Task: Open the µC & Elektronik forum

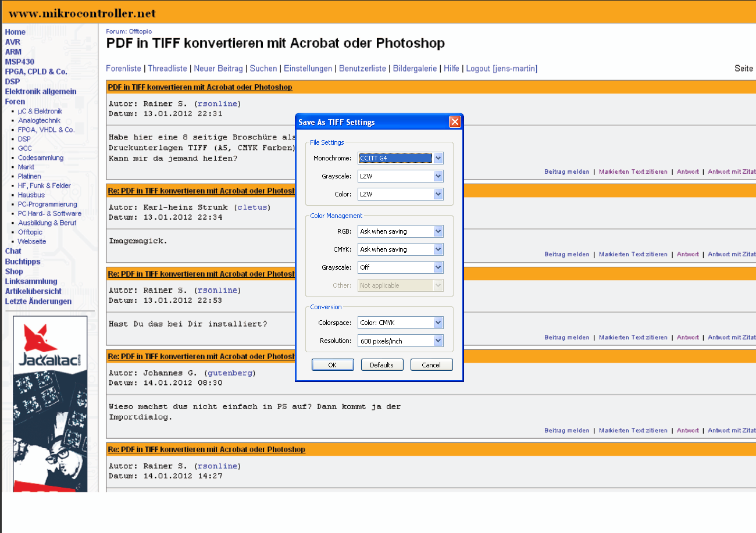Action: click(x=40, y=111)
